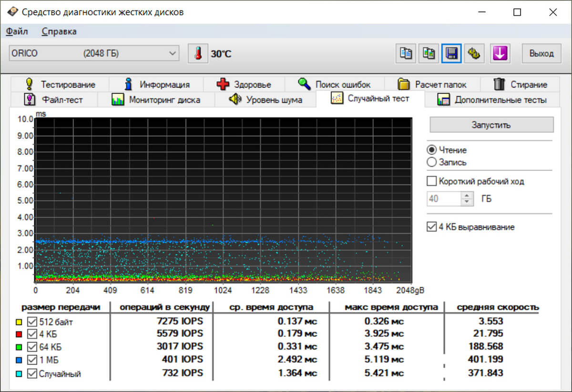
Task: Click the cyan swatch next to Случайный
Action: pyautogui.click(x=18, y=374)
